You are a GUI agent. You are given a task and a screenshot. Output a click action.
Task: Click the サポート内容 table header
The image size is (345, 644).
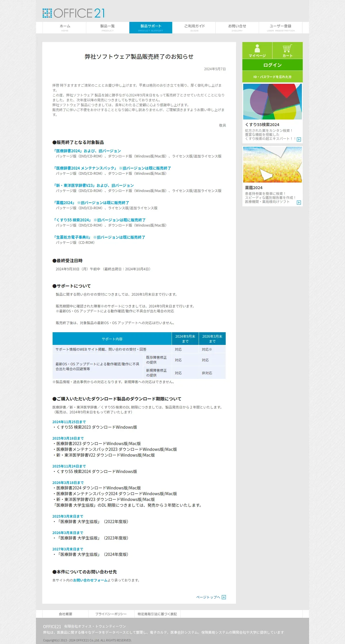click(x=112, y=339)
